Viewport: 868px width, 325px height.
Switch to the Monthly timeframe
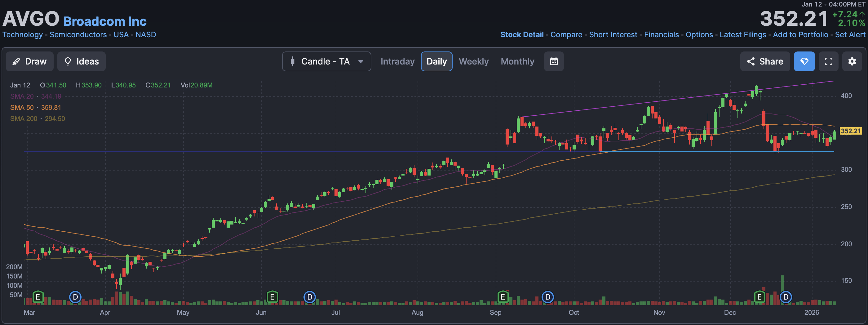click(517, 61)
